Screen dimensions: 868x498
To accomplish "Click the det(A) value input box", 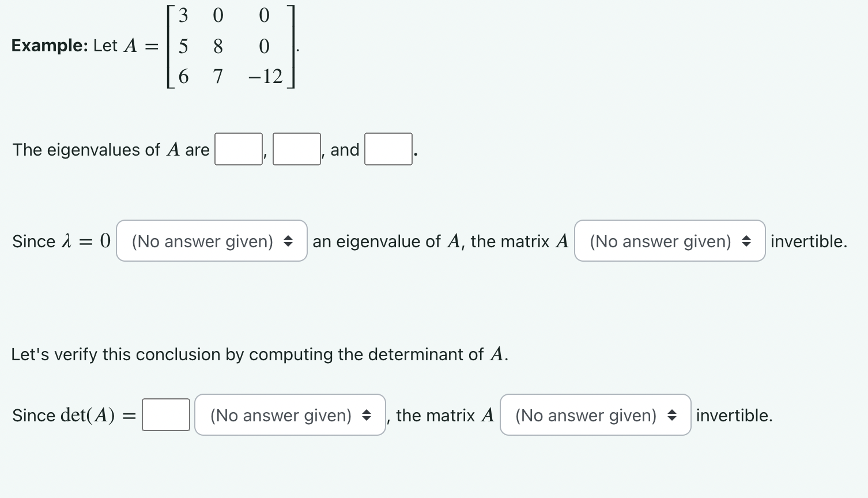I will pos(165,415).
